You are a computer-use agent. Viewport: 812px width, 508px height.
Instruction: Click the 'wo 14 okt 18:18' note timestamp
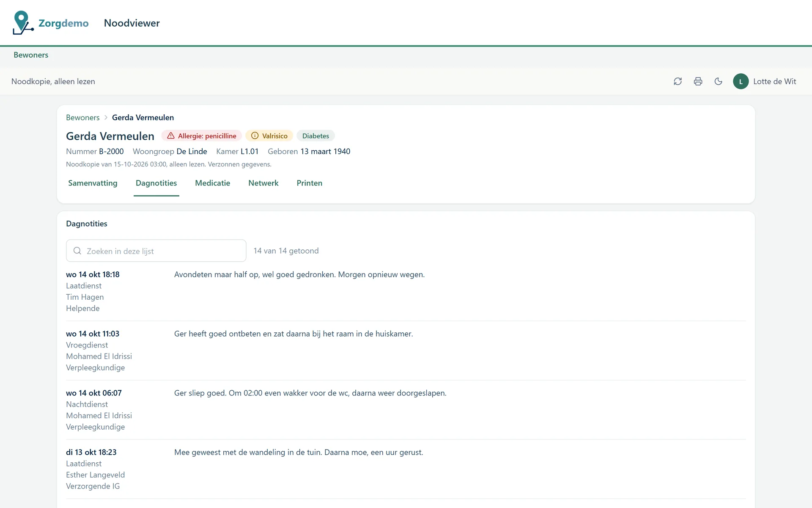click(x=93, y=274)
